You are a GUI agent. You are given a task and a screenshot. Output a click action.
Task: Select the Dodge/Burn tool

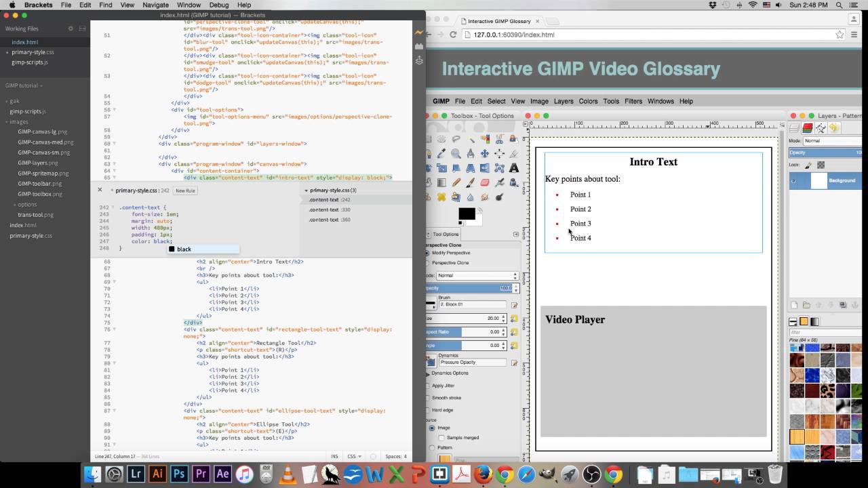(x=499, y=197)
